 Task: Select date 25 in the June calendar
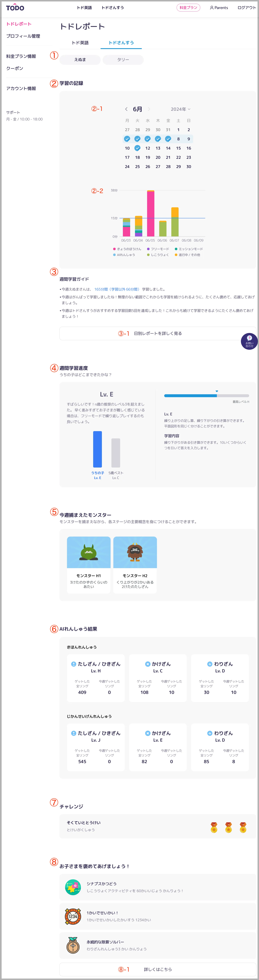click(137, 167)
